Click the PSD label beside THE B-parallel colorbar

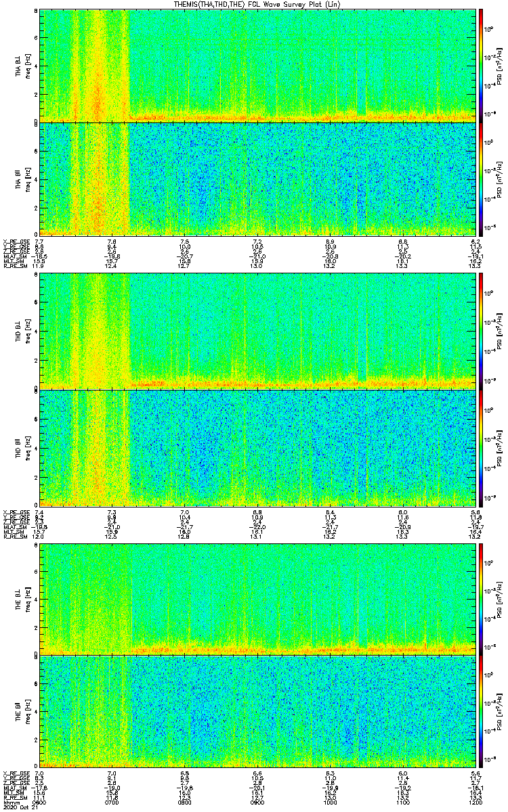pyautogui.click(x=499, y=710)
